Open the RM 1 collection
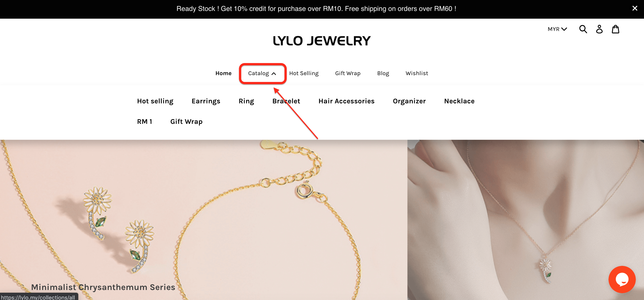 pos(145,122)
